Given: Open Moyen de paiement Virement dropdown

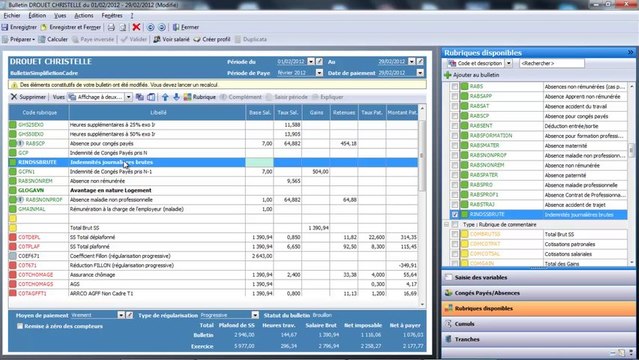Looking at the screenshot, I should coord(121,315).
